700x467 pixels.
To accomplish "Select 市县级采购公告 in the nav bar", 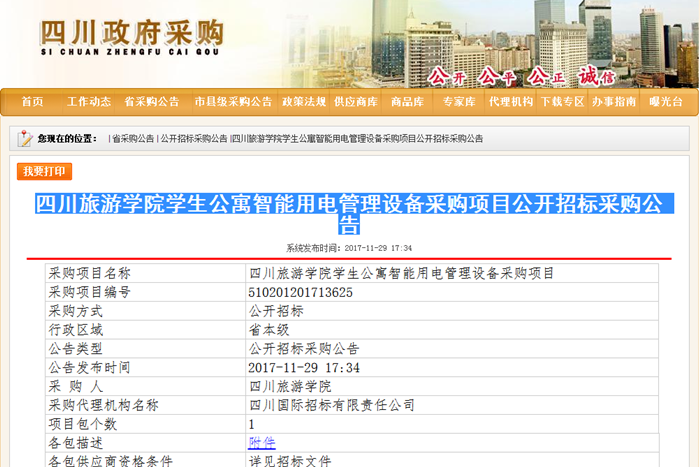I will pyautogui.click(x=233, y=102).
